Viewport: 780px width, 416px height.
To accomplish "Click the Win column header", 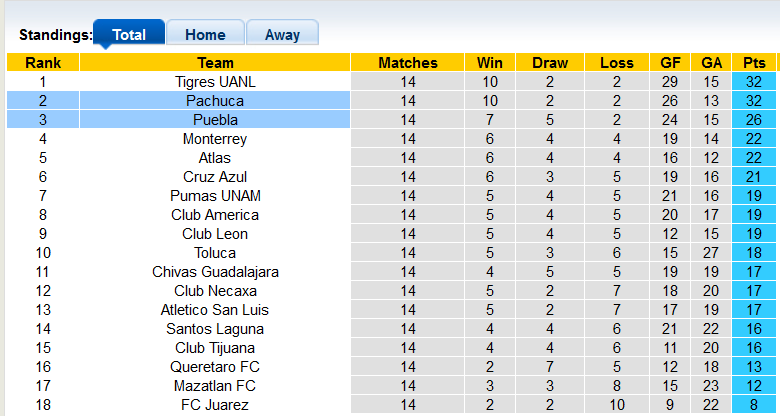I will pos(490,63).
